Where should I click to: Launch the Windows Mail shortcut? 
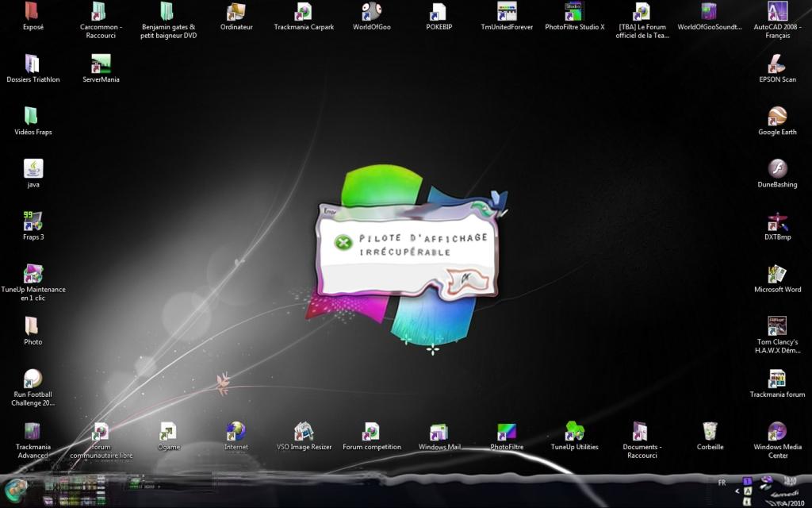point(439,431)
